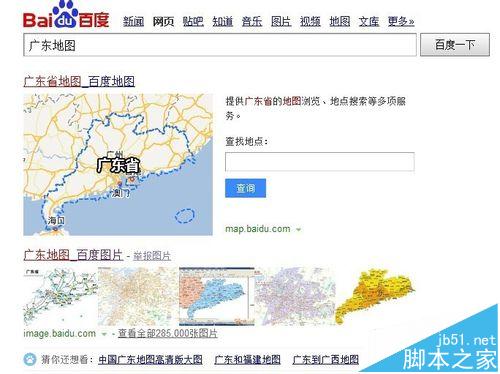Open 中国广东地图高清版大图 suggestion
The height and width of the screenshot is (374, 500).
click(150, 360)
